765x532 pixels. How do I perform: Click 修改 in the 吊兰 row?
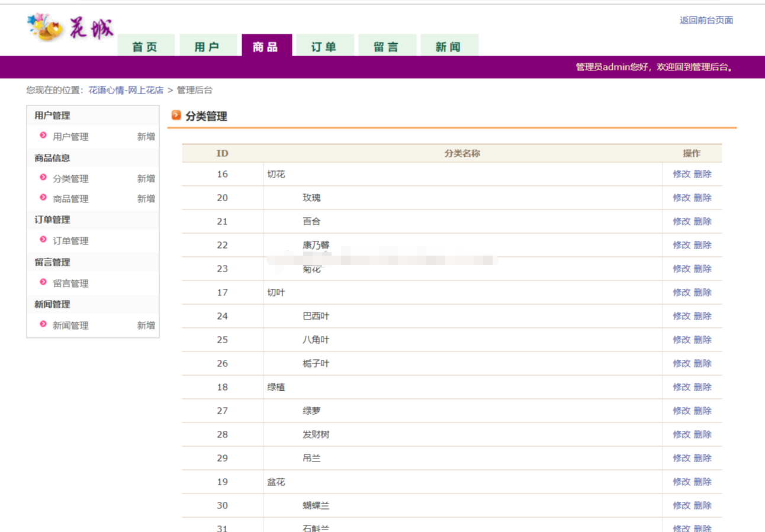coord(682,458)
